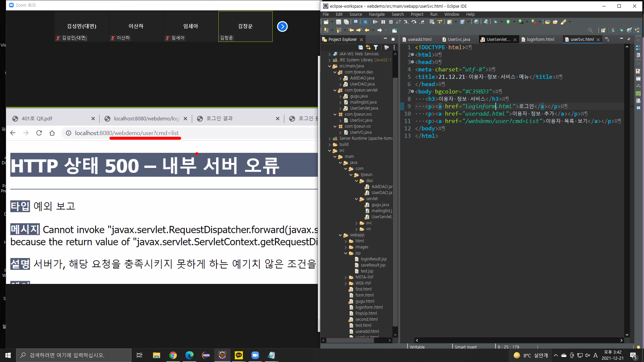Reload the browser page
Image resolution: width=644 pixels, height=362 pixels.
(39, 133)
